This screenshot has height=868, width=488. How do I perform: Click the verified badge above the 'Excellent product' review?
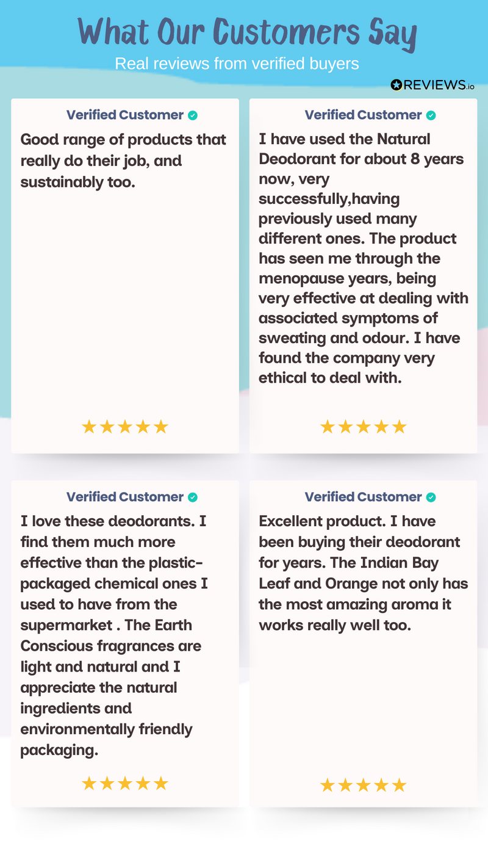pyautogui.click(x=431, y=497)
